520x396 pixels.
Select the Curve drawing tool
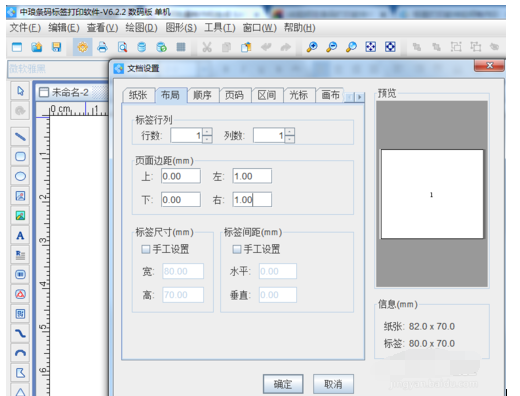[x=20, y=333]
